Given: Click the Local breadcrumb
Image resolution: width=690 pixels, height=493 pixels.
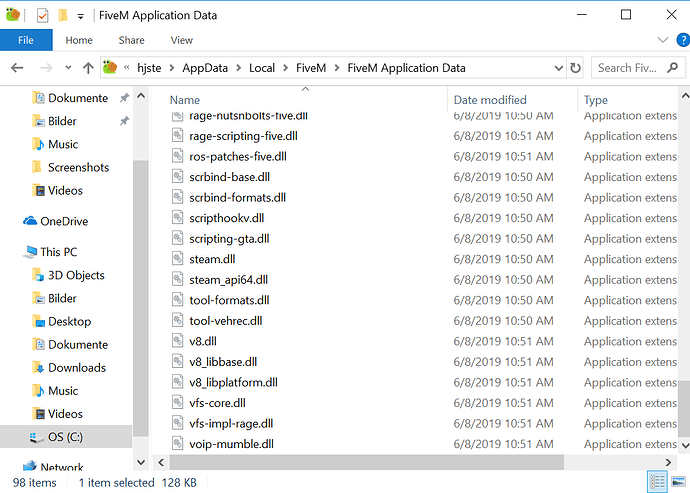Looking at the screenshot, I should 262,68.
